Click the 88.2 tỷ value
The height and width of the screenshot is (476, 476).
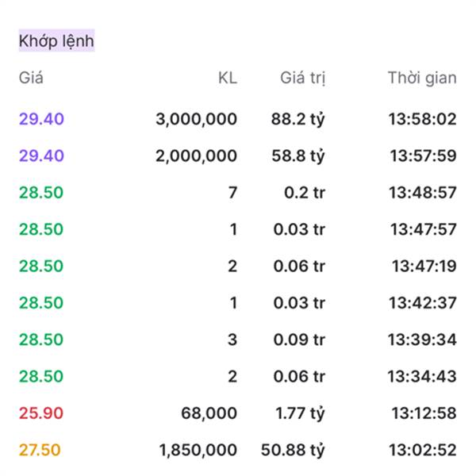[298, 119]
